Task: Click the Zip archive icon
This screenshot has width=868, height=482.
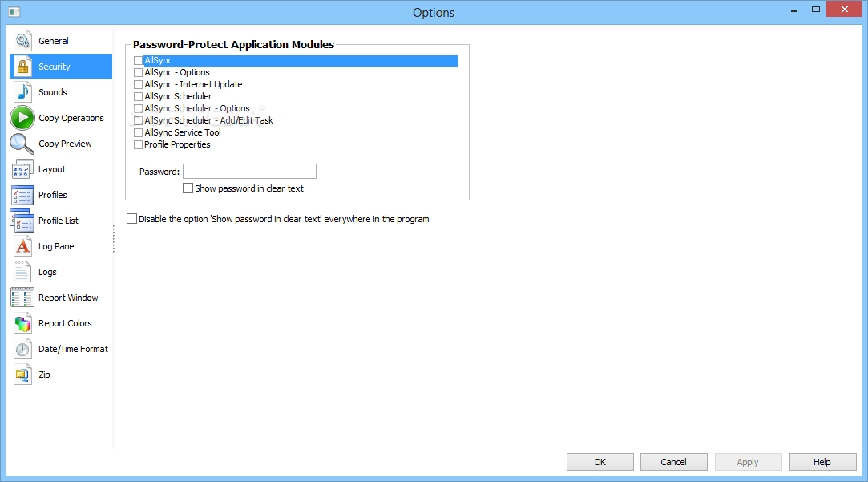Action: (22, 375)
